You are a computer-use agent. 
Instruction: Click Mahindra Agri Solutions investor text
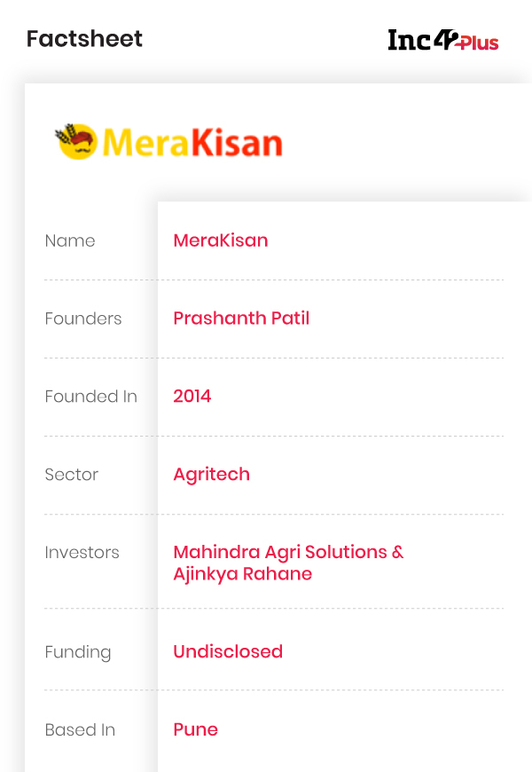[x=280, y=552]
